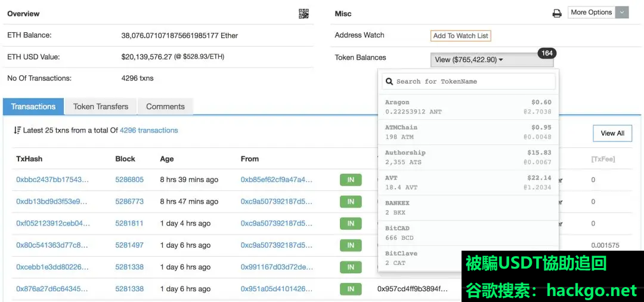This screenshot has height=302, width=644.
Task: Click the View All button
Action: pos(612,133)
